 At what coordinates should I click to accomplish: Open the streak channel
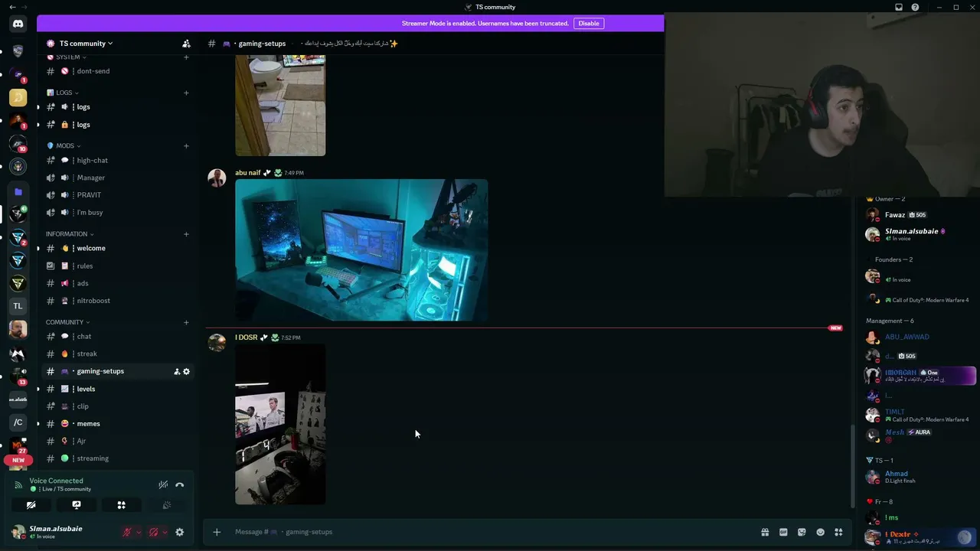click(x=117, y=354)
